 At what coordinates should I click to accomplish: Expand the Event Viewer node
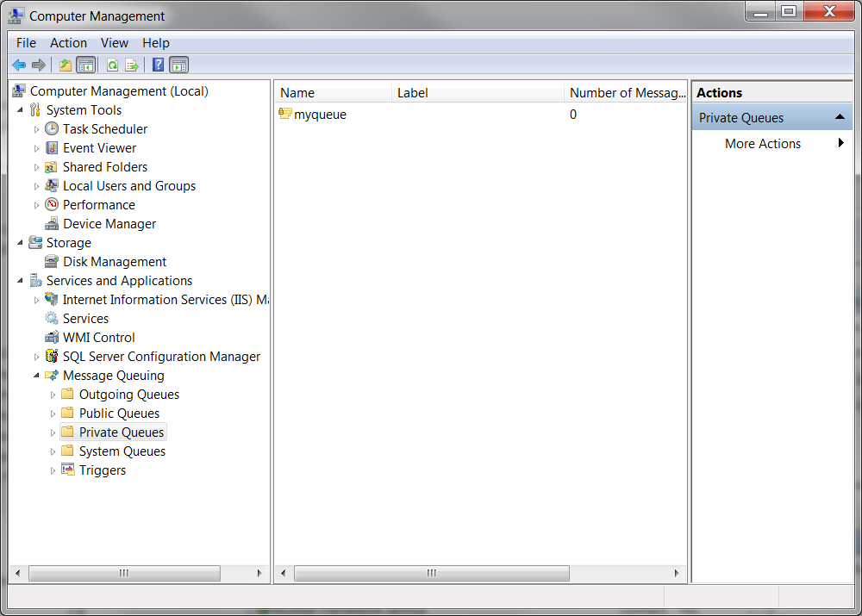point(36,148)
